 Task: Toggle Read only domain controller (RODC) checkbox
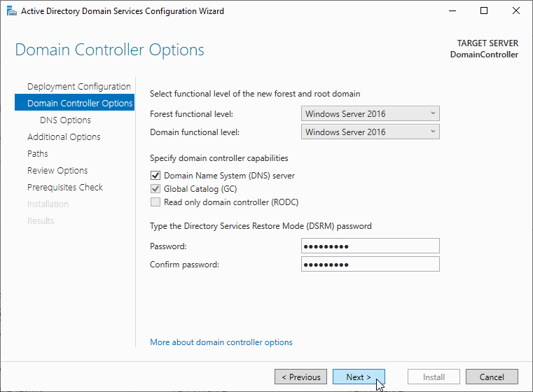pyautogui.click(x=155, y=202)
